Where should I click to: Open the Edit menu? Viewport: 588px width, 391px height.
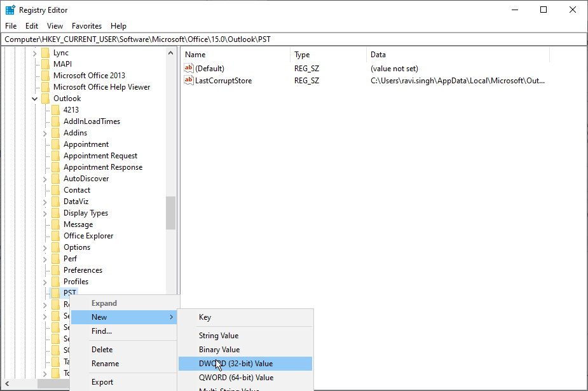click(x=32, y=26)
